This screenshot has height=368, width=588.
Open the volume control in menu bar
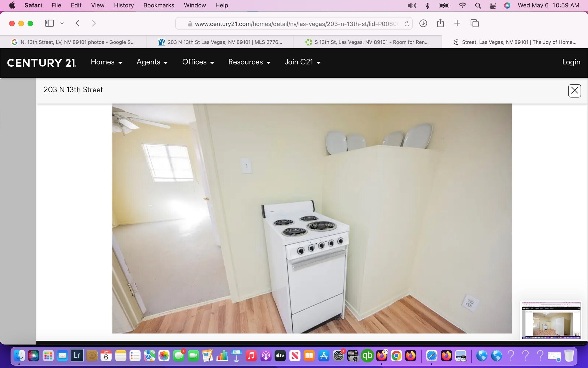tap(412, 5)
